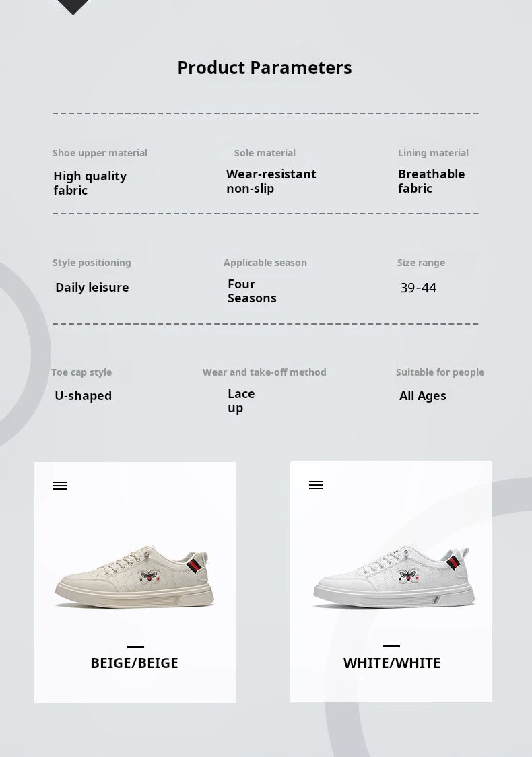Click the Sole material label
Screen dimensions: 532x757
tap(265, 153)
